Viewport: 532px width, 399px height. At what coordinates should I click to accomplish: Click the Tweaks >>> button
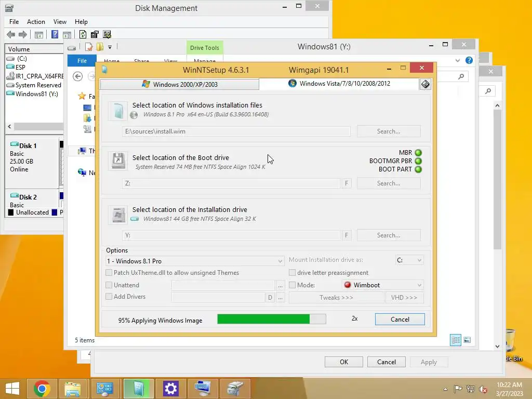(x=336, y=298)
